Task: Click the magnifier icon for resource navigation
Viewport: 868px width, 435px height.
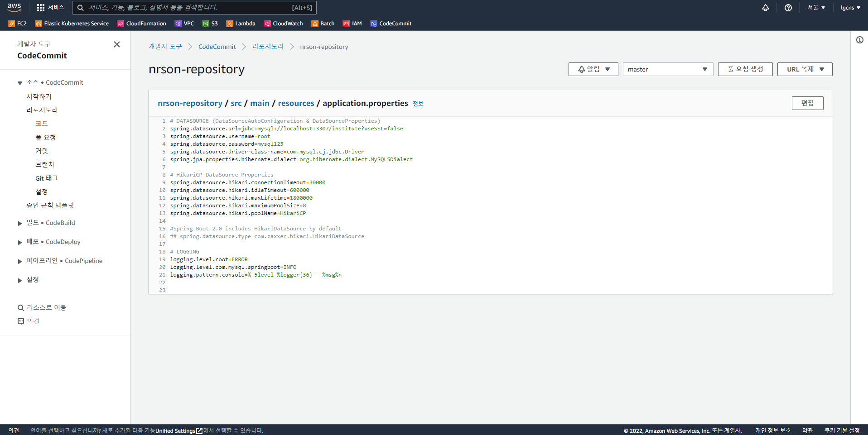Action: point(21,308)
